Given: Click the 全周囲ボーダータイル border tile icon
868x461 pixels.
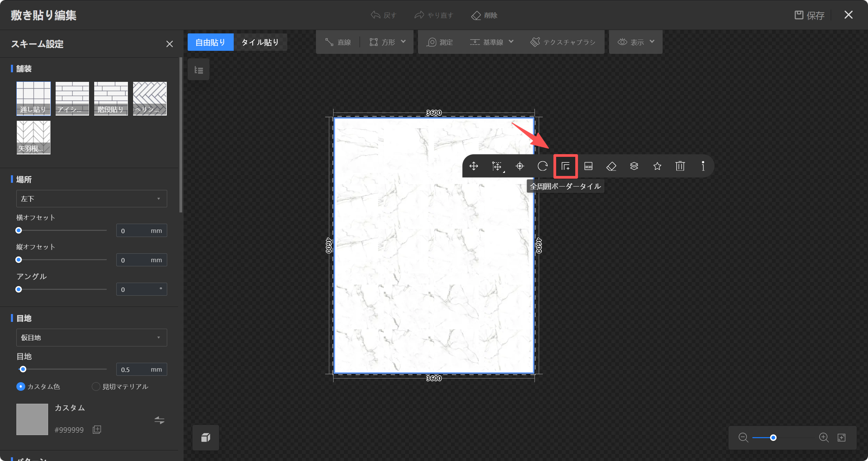Looking at the screenshot, I should point(565,166).
